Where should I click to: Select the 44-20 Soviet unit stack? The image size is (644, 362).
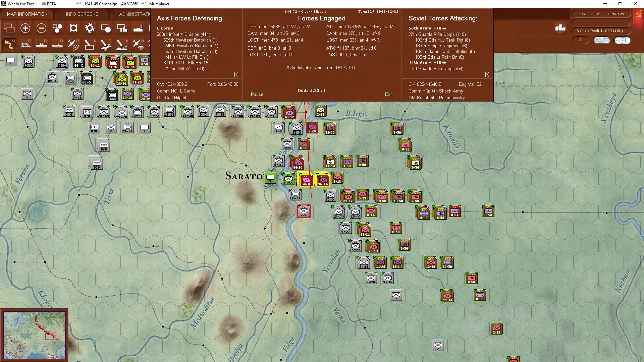click(298, 163)
